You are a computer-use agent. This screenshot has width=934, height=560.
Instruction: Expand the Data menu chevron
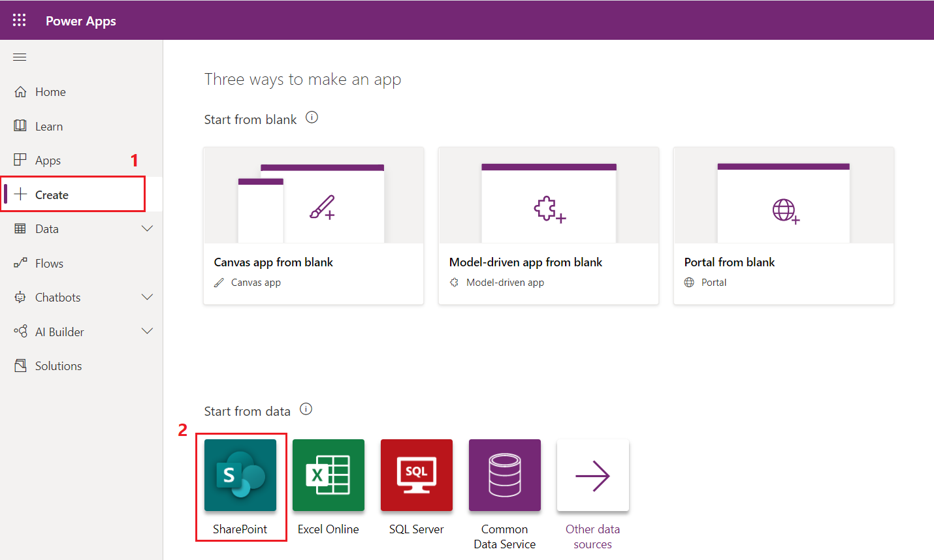pos(148,228)
